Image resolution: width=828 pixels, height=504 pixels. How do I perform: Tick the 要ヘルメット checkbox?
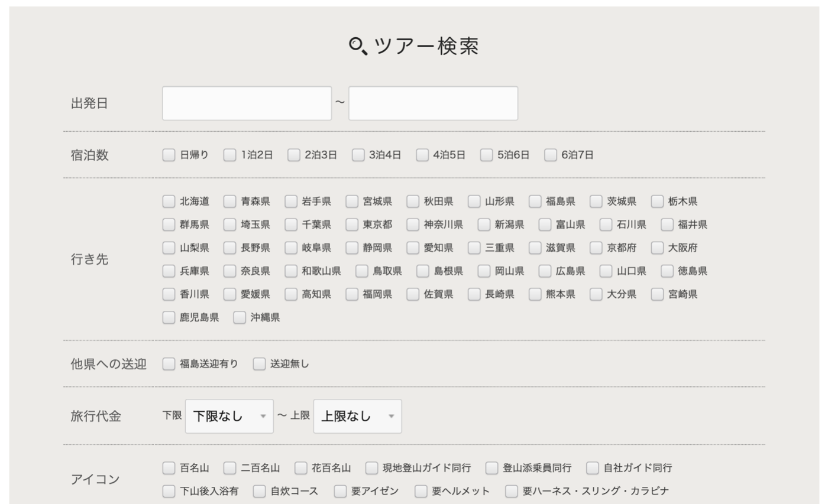[x=421, y=492]
